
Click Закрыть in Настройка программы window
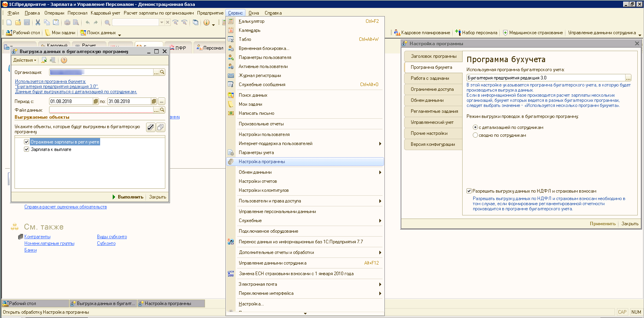coord(630,224)
